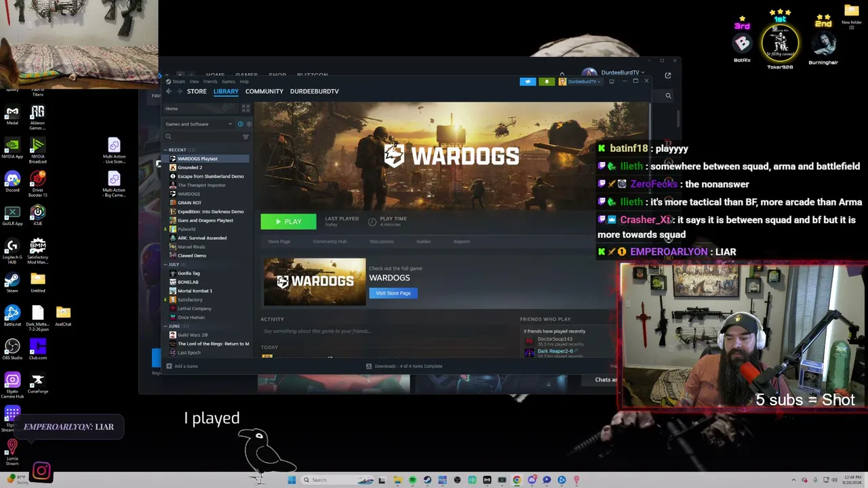
Task: Open the Games menu in Steam
Action: (229, 81)
